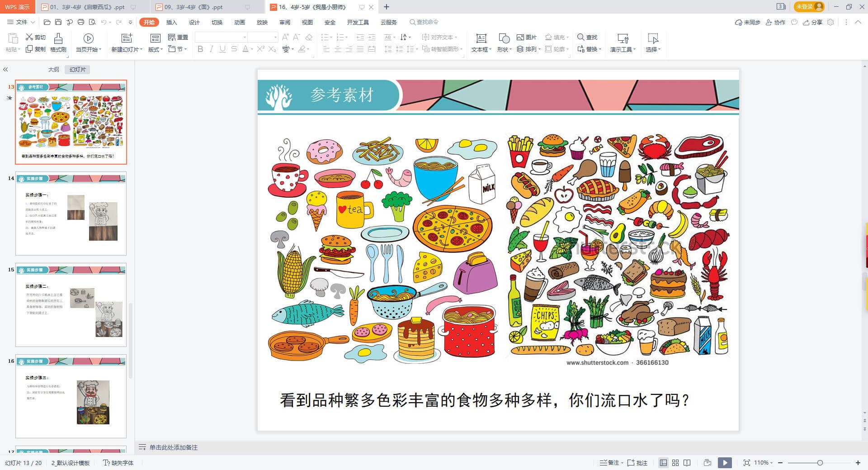The width and height of the screenshot is (868, 470).
Task: Activate the Format Painter (格式刷) brush
Action: 58,43
